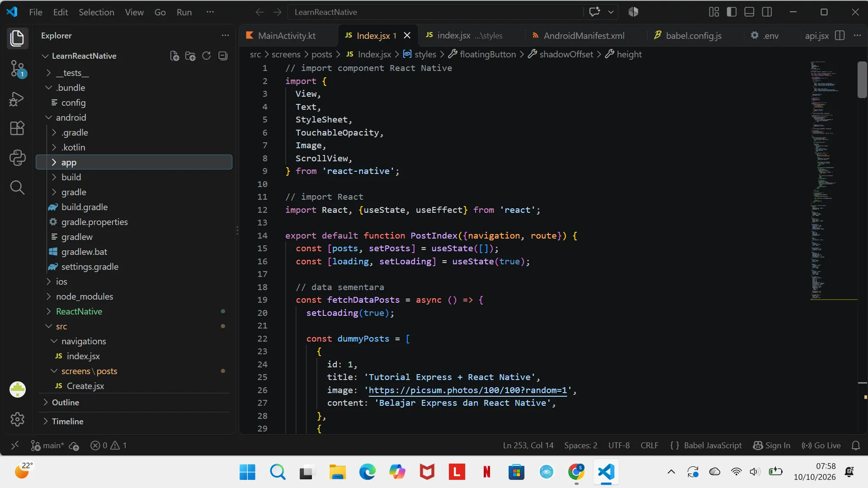This screenshot has height=488, width=868.
Task: Create a new file in Explorer
Action: (x=175, y=56)
